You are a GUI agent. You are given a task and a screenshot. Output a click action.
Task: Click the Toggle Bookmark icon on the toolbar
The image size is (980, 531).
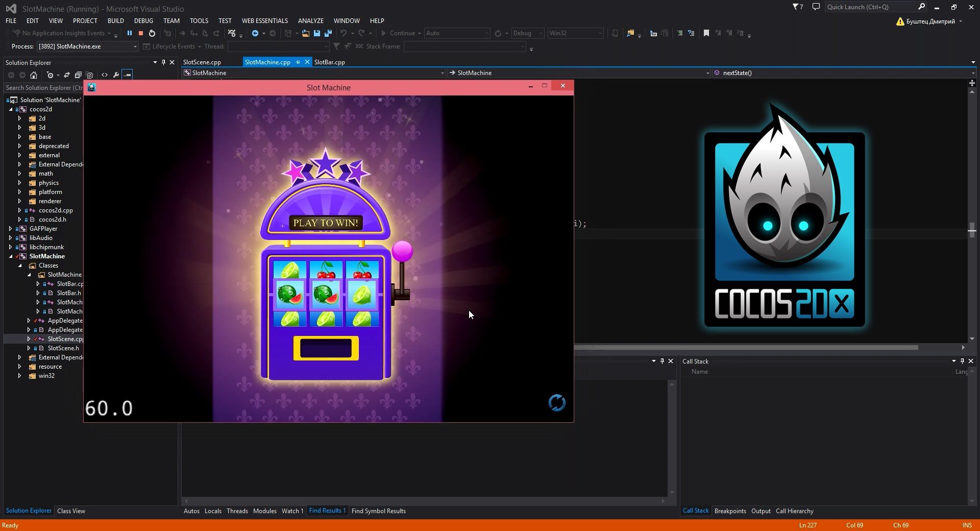706,33
